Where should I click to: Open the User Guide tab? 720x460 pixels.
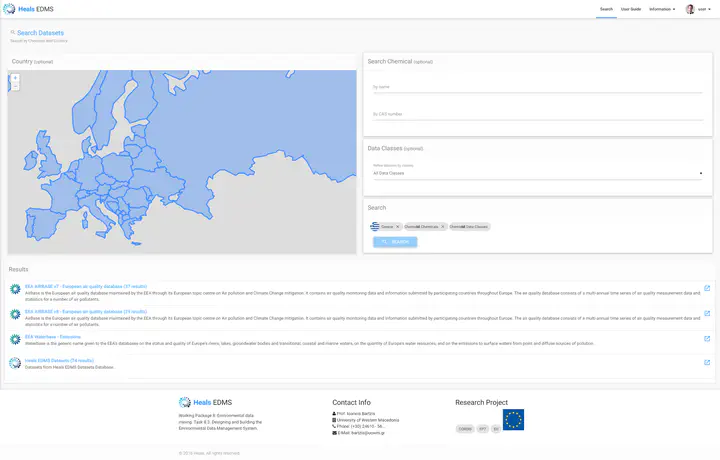point(631,9)
